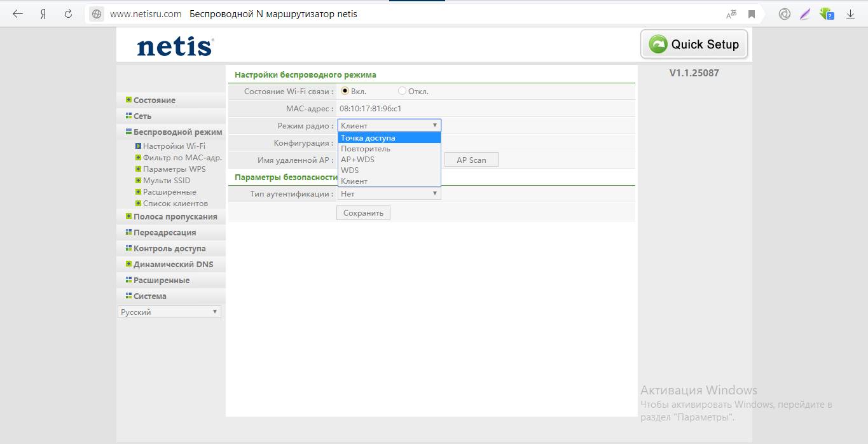Click the purple feather extension icon
Image resolution: width=868 pixels, height=444 pixels.
(805, 14)
